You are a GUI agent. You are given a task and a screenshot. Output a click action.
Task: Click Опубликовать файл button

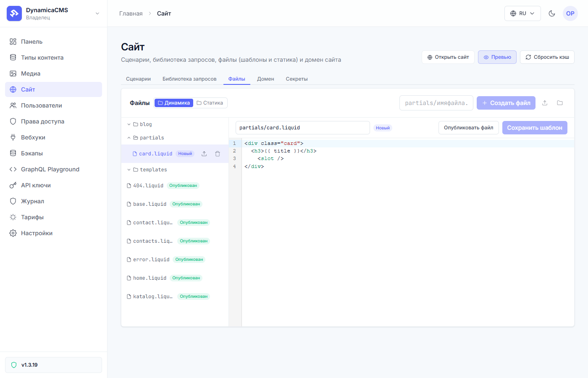469,128
